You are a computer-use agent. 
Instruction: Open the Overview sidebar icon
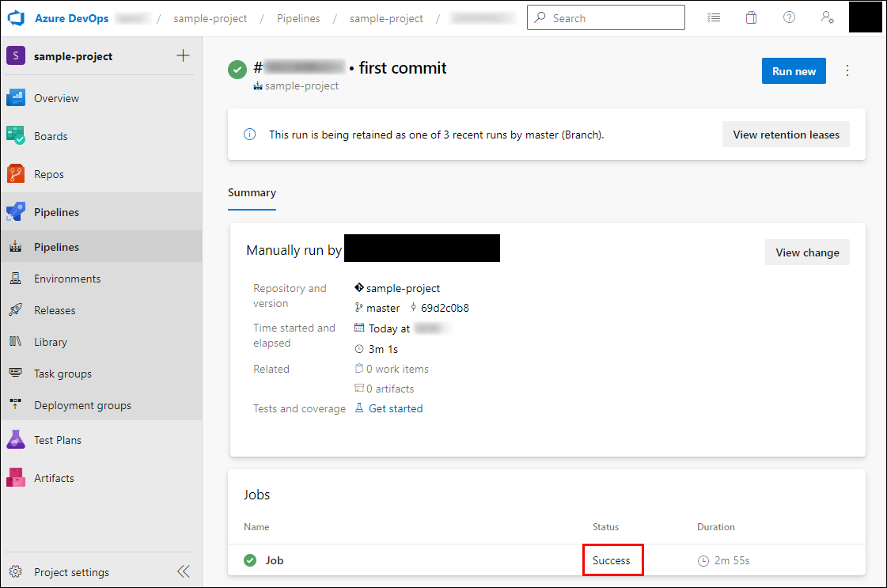[16, 98]
